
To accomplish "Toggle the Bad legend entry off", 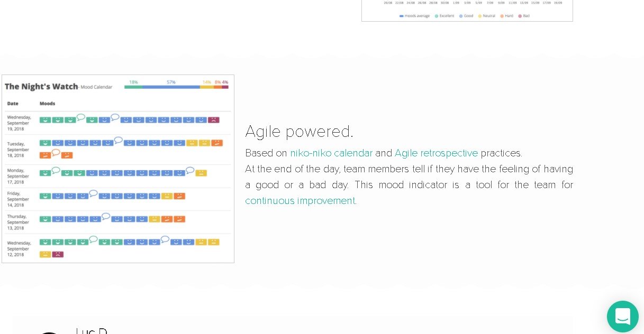I will click(524, 16).
